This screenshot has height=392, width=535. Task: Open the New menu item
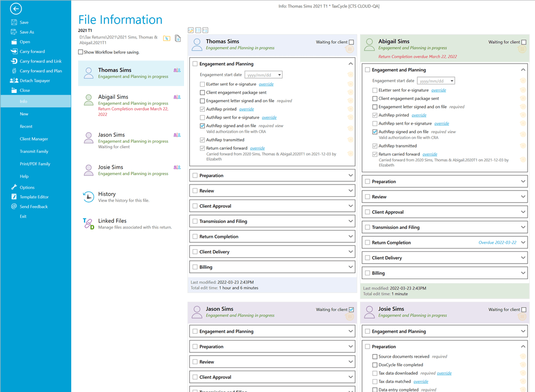coord(24,114)
